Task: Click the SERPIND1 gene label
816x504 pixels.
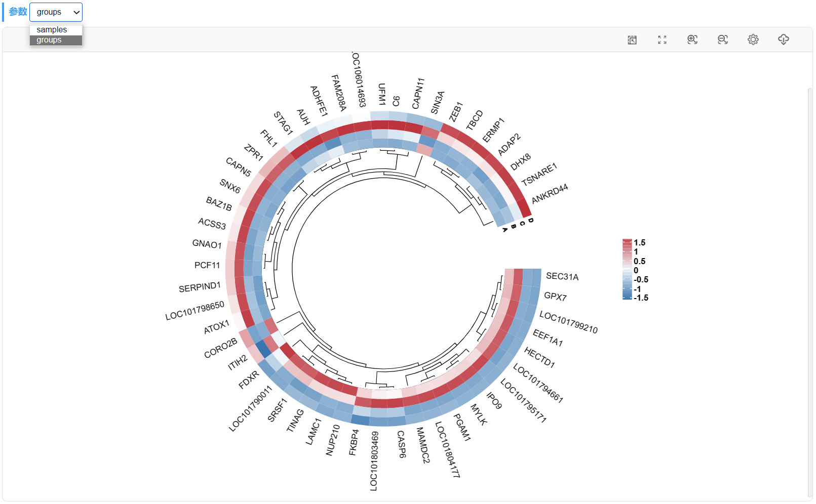Action: tap(200, 287)
